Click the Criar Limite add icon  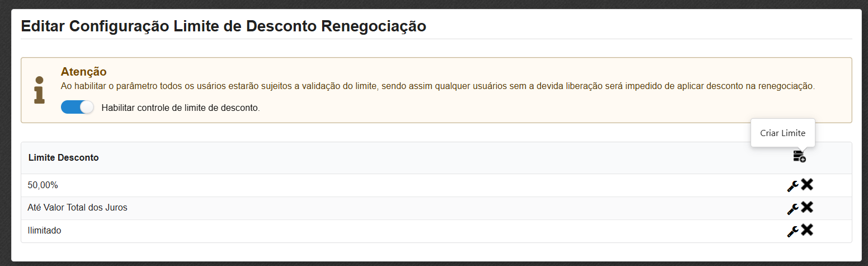[x=799, y=157]
